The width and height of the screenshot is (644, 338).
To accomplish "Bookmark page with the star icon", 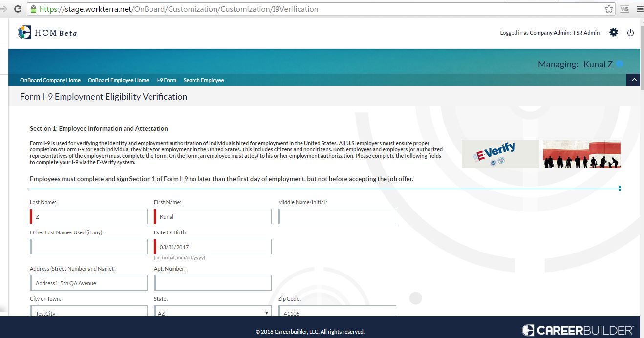I will click(x=609, y=9).
